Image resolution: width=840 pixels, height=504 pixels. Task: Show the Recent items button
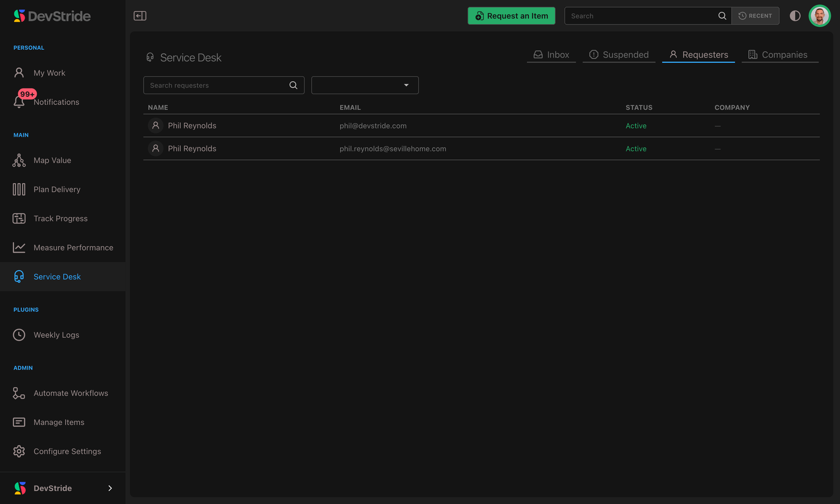click(755, 16)
